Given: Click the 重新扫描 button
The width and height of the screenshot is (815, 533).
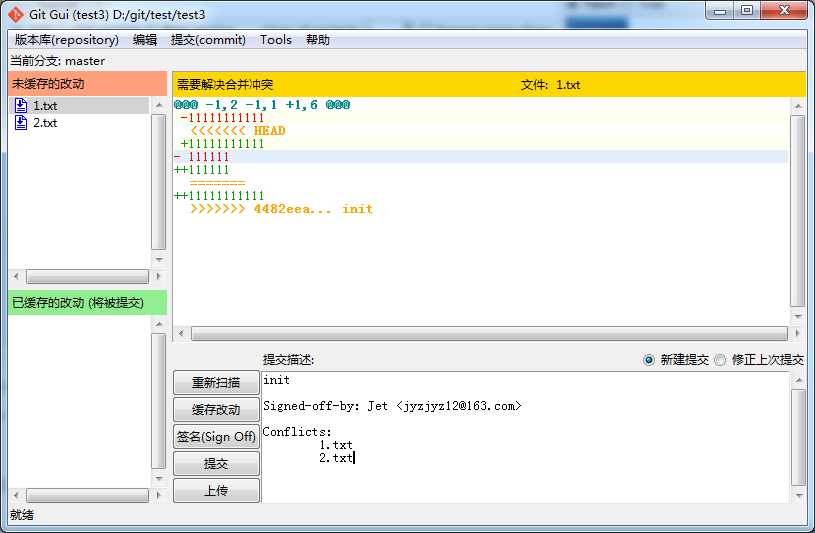Looking at the screenshot, I should pyautogui.click(x=216, y=383).
